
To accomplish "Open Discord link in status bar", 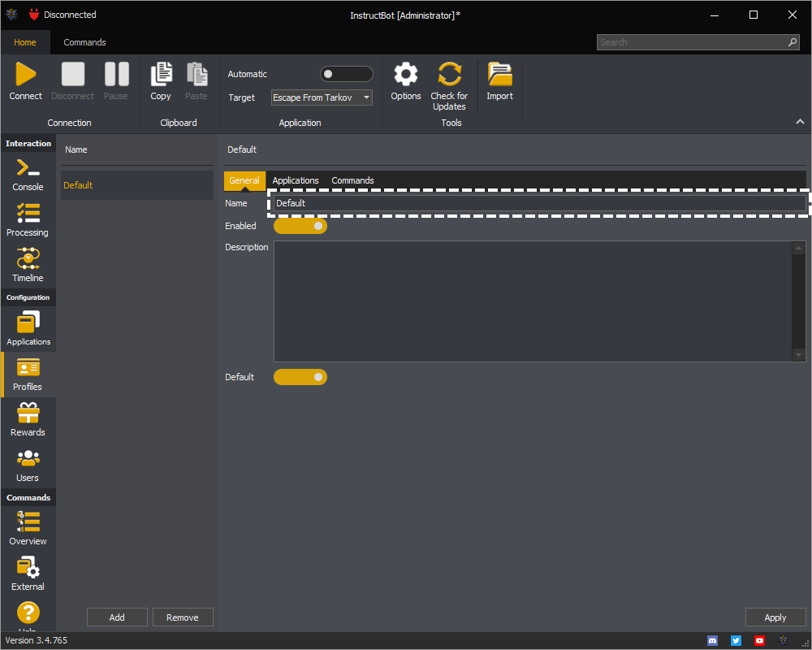I will (713, 641).
